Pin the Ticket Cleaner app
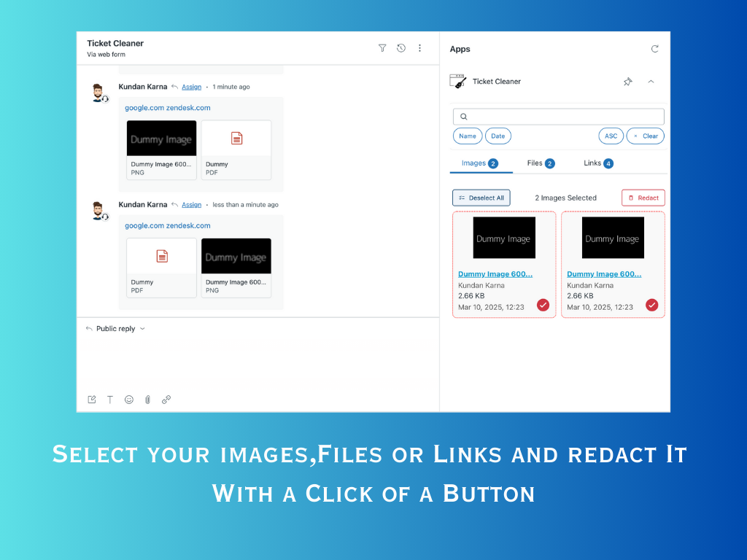 [627, 82]
